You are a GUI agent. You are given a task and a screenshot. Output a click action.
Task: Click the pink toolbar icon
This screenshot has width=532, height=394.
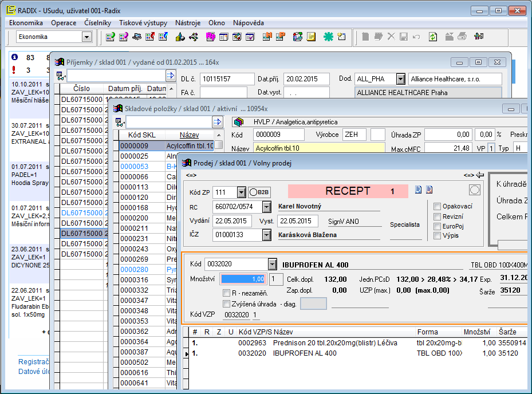[x=210, y=37]
